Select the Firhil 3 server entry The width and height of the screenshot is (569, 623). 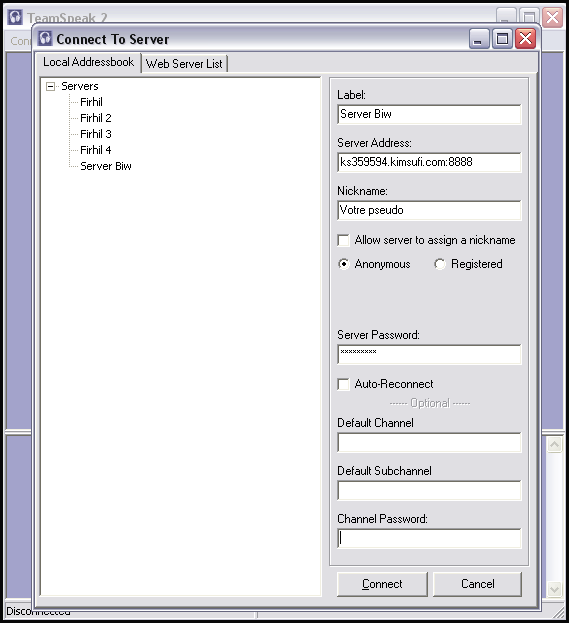point(96,134)
